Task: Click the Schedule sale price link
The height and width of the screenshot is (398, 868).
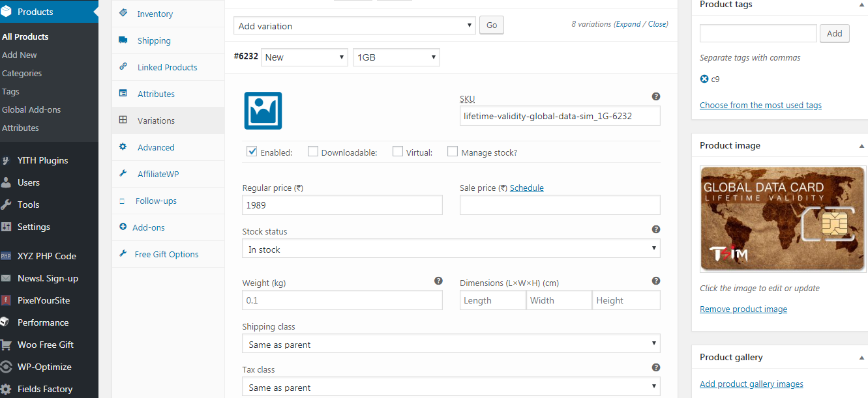Action: point(527,188)
